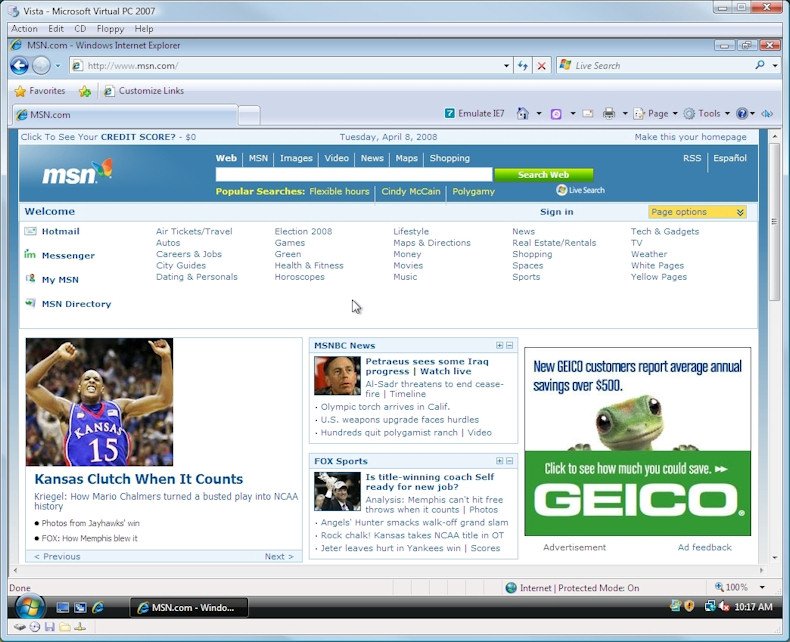Image resolution: width=790 pixels, height=642 pixels.
Task: Select the MSN.com browser tab
Action: (x=124, y=115)
